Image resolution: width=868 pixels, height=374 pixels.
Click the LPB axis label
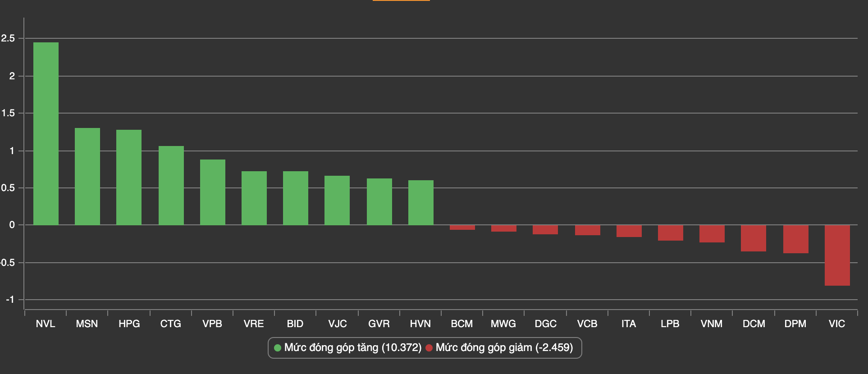point(670,324)
